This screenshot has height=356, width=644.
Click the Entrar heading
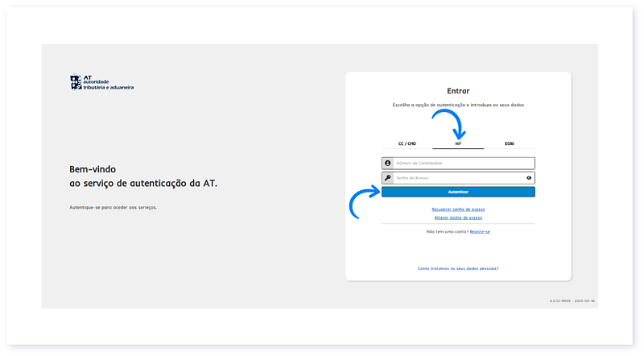point(458,91)
